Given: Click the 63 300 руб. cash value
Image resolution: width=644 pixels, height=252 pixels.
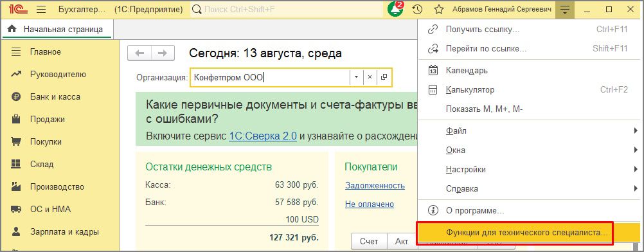Looking at the screenshot, I should [296, 184].
